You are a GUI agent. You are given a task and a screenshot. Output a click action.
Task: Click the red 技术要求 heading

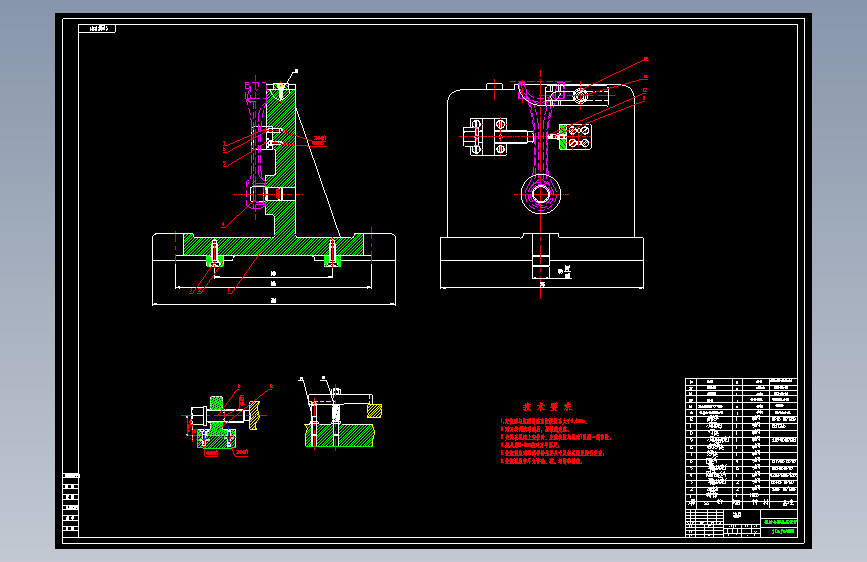pos(547,407)
